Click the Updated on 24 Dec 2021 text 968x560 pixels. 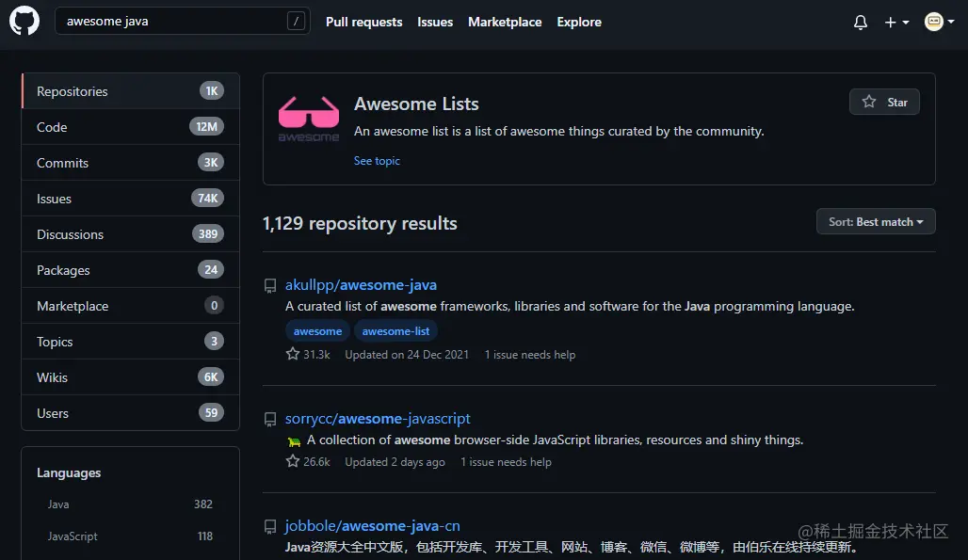point(407,355)
